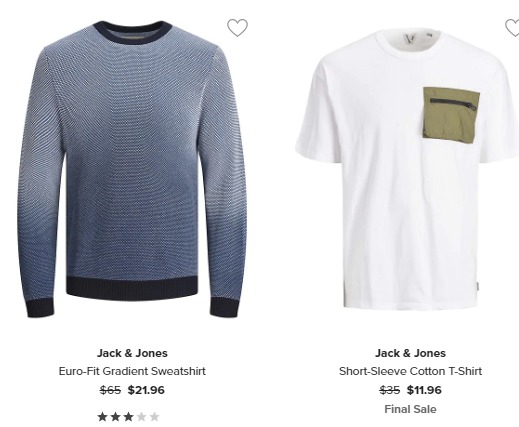Click the $21.96 sale price
The height and width of the screenshot is (427, 519).
click(x=146, y=390)
